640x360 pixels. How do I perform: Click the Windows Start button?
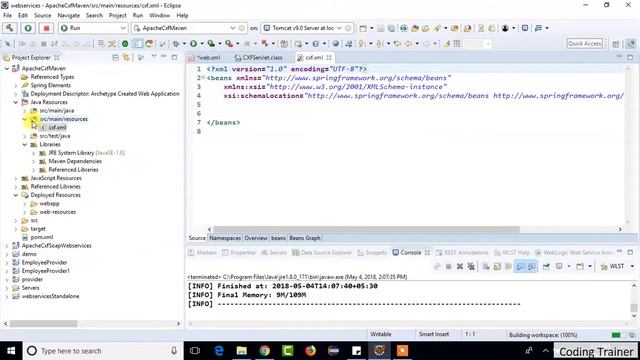pos(11,351)
